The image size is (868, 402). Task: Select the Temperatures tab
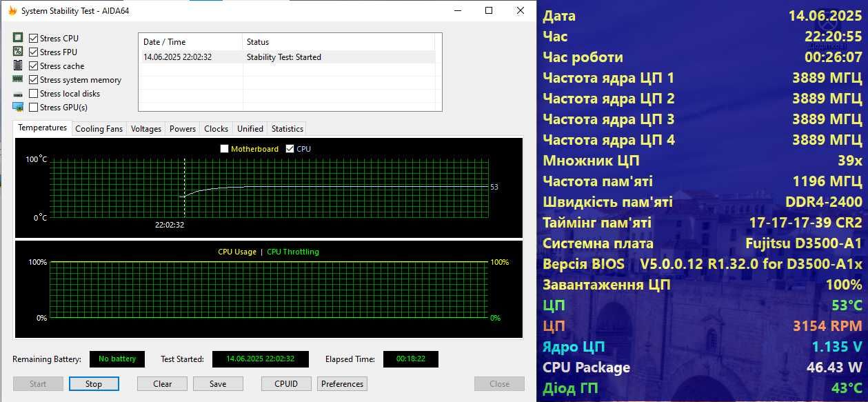tap(43, 128)
